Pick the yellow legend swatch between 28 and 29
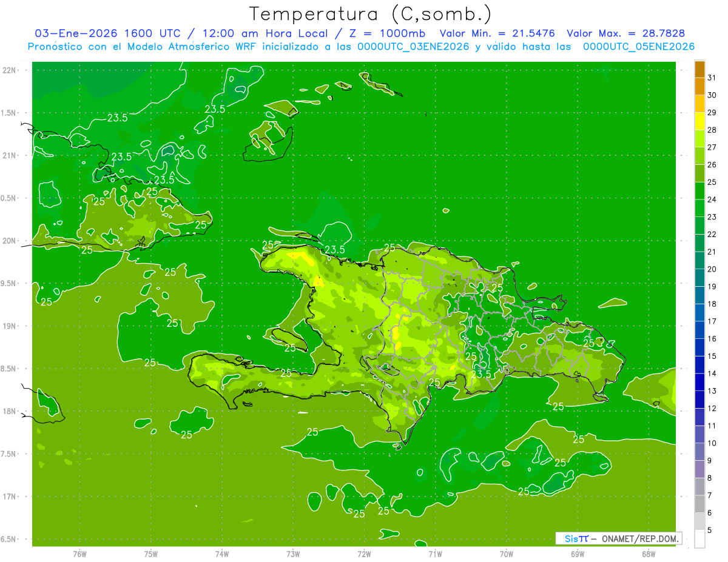The height and width of the screenshot is (562, 728). (699, 121)
